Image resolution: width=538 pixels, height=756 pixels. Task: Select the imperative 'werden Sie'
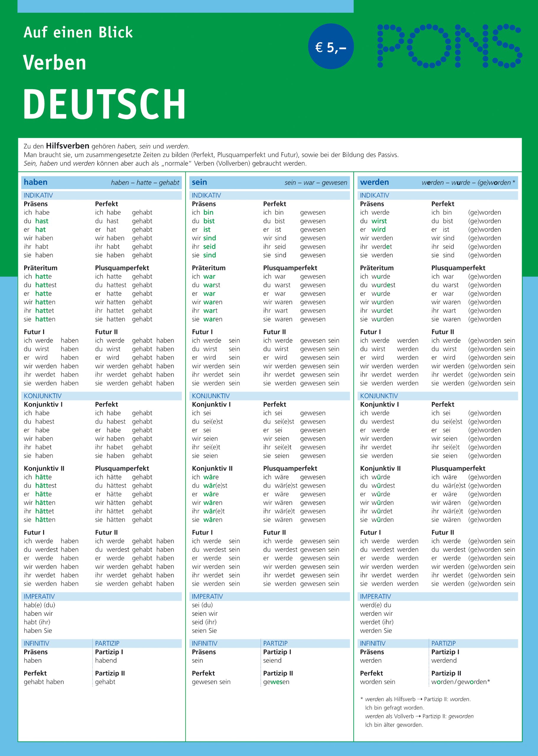point(376,630)
